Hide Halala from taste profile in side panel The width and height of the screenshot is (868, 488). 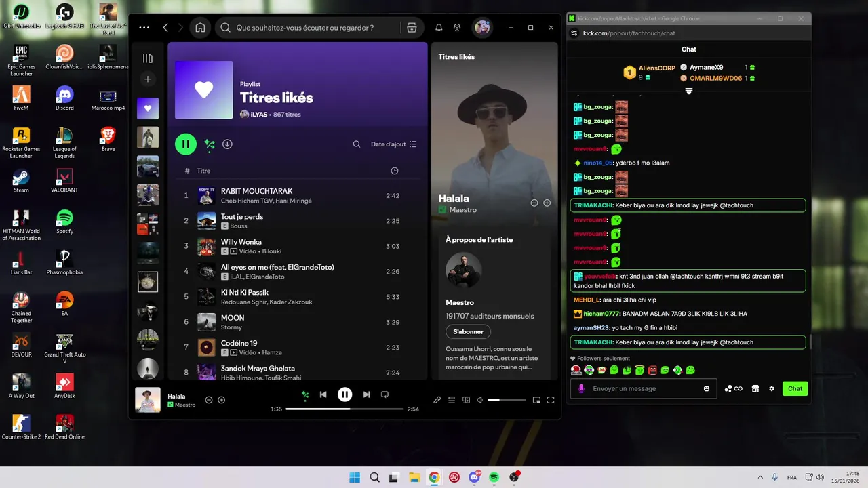pos(534,203)
